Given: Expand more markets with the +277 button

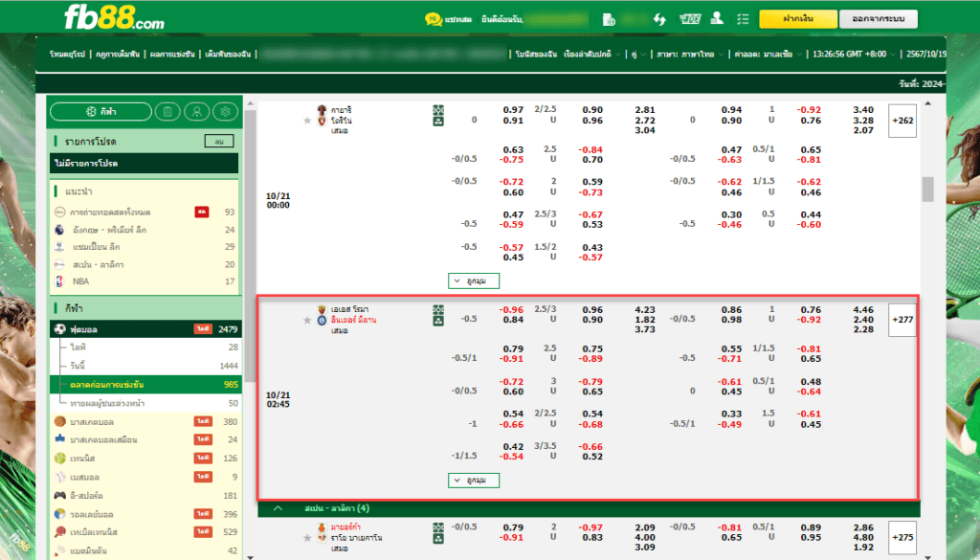Looking at the screenshot, I should click(902, 320).
